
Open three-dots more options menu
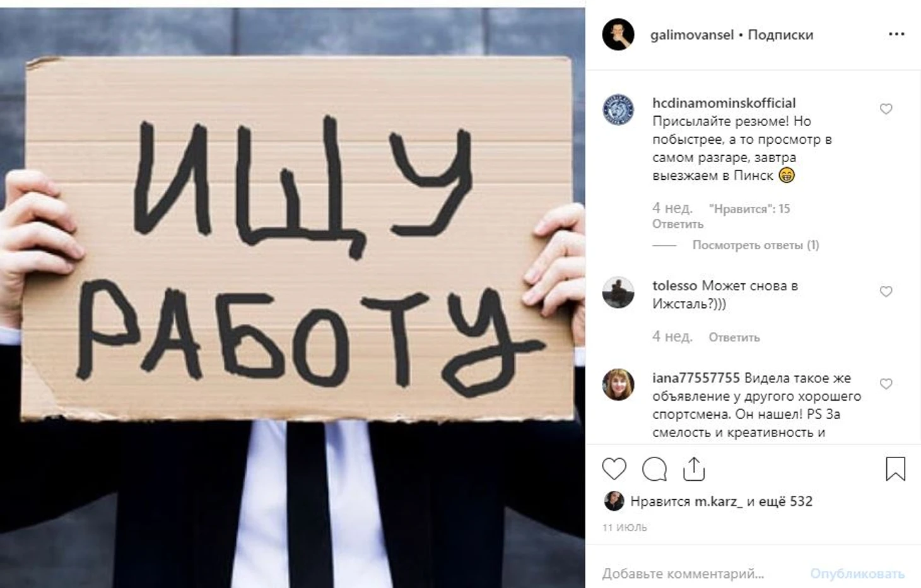tap(896, 34)
